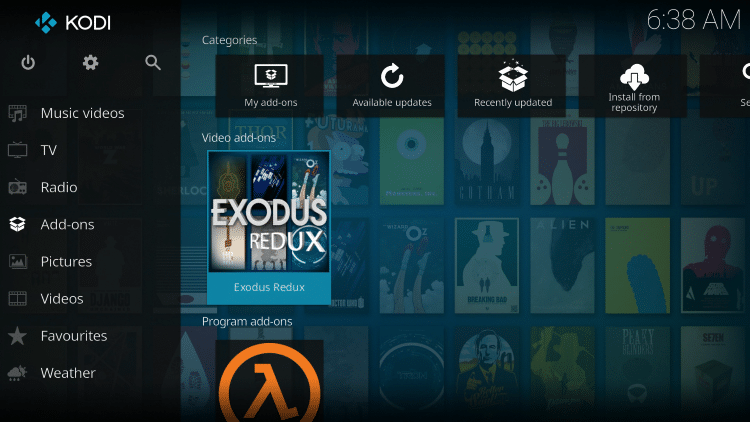Open the Add-ons menu item
Screen dimensions: 750x422
(67, 224)
